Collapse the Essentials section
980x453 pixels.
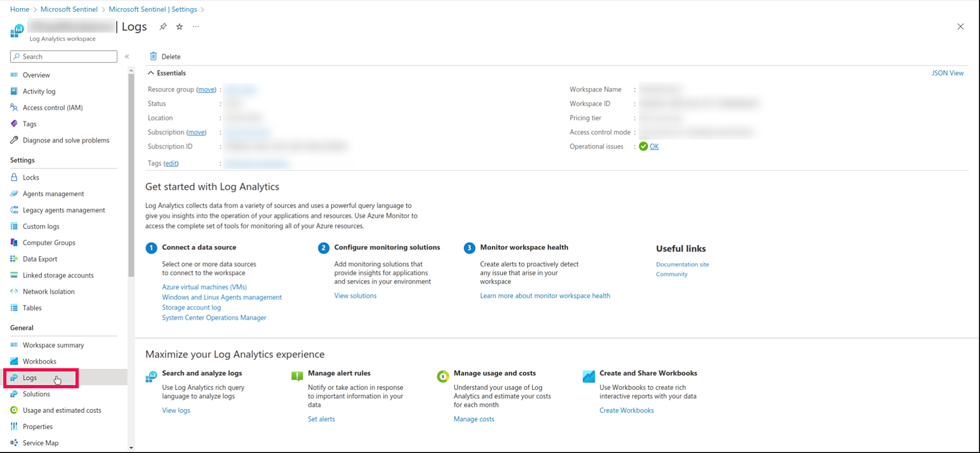[x=151, y=73]
